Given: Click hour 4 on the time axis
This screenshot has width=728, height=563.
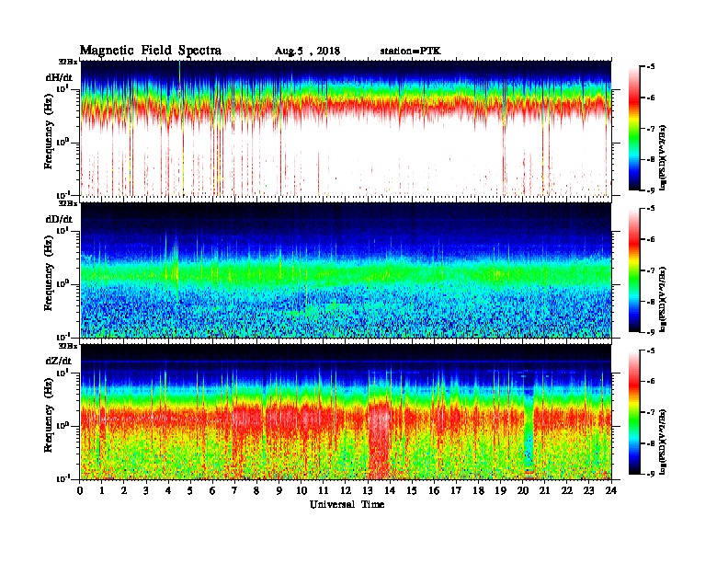Looking at the screenshot, I should (168, 491).
